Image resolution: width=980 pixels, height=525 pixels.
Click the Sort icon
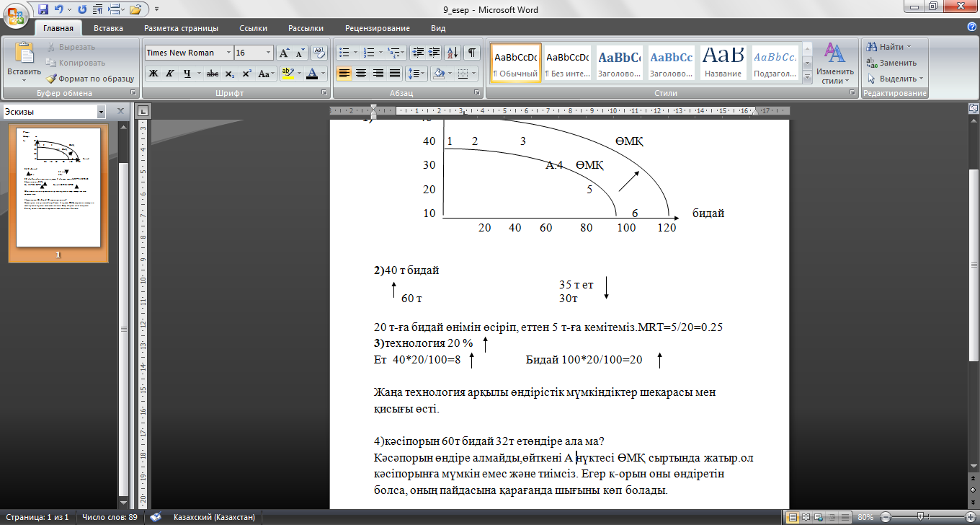[453, 53]
